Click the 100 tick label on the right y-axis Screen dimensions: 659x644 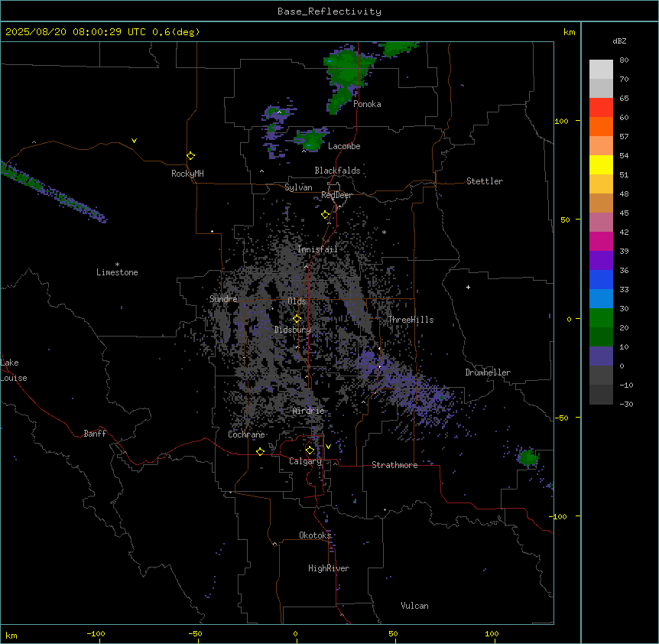[561, 121]
